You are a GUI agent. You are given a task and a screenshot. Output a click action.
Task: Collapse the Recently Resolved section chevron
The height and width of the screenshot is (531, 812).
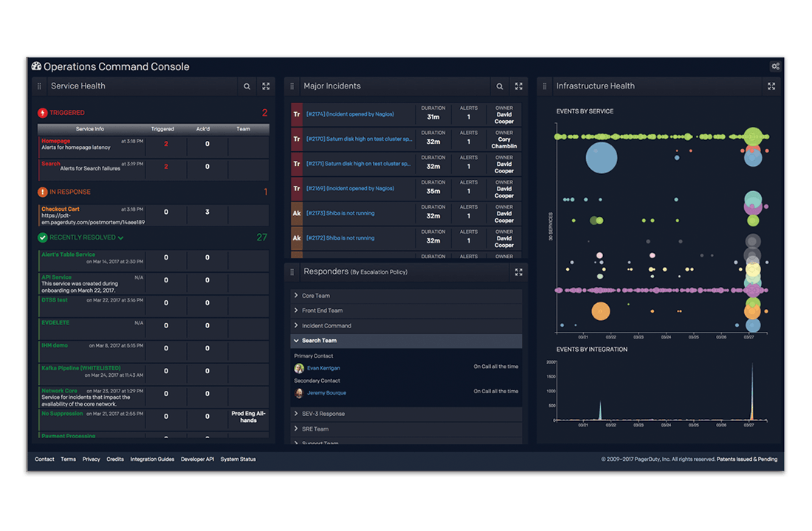coord(120,238)
